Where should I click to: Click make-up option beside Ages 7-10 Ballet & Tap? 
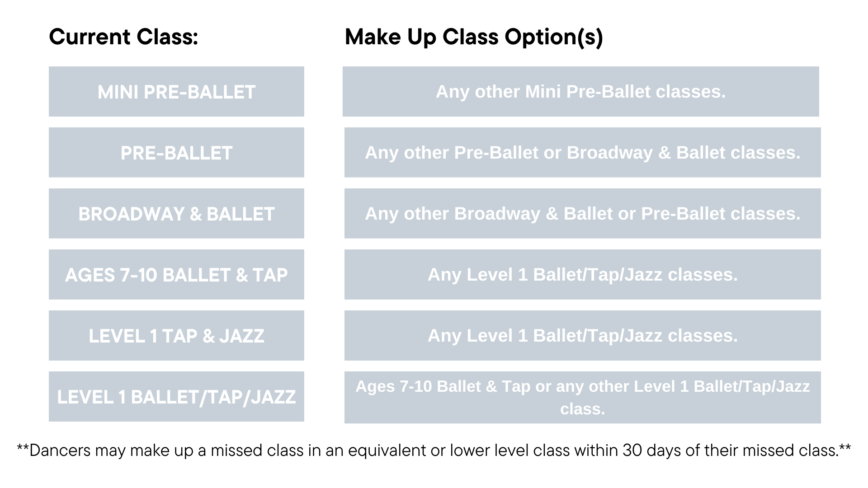click(x=583, y=275)
